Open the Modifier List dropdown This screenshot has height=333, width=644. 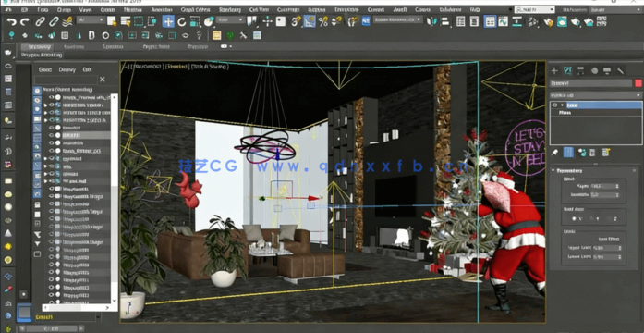pos(596,95)
